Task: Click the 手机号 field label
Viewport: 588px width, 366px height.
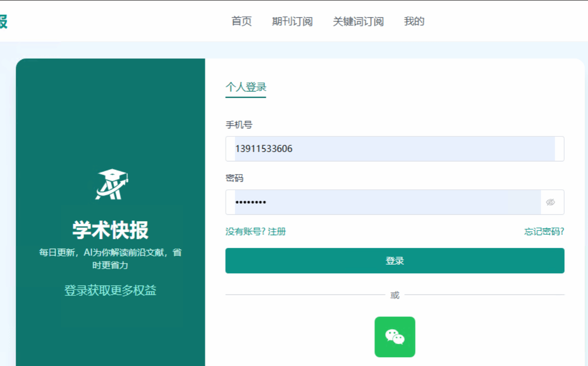Action: click(x=239, y=125)
